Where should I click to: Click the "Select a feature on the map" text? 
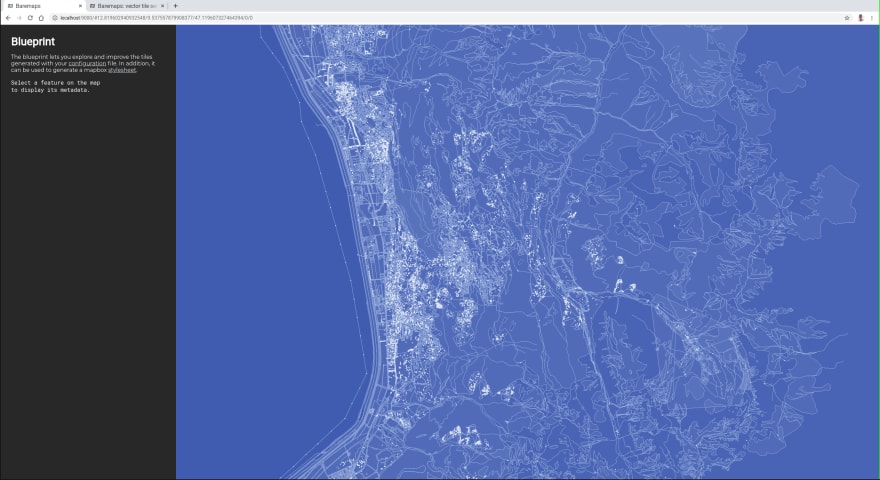coord(56,83)
